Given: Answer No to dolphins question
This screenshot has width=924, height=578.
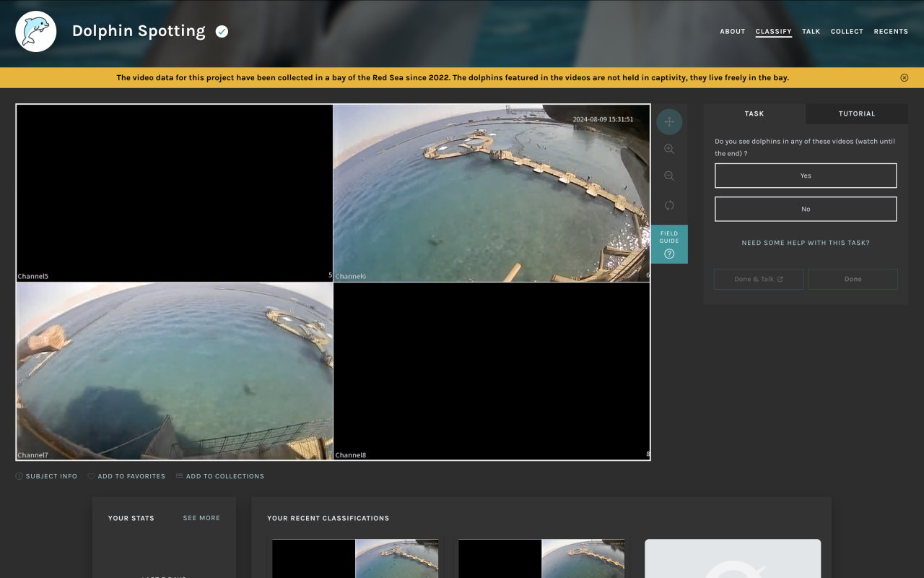Looking at the screenshot, I should 806,209.
